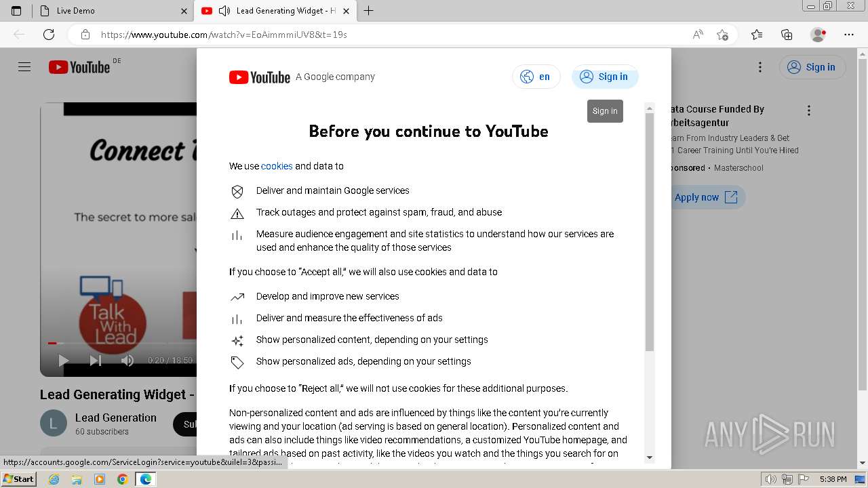
Task: Open the system tray volume icon
Action: [x=771, y=479]
